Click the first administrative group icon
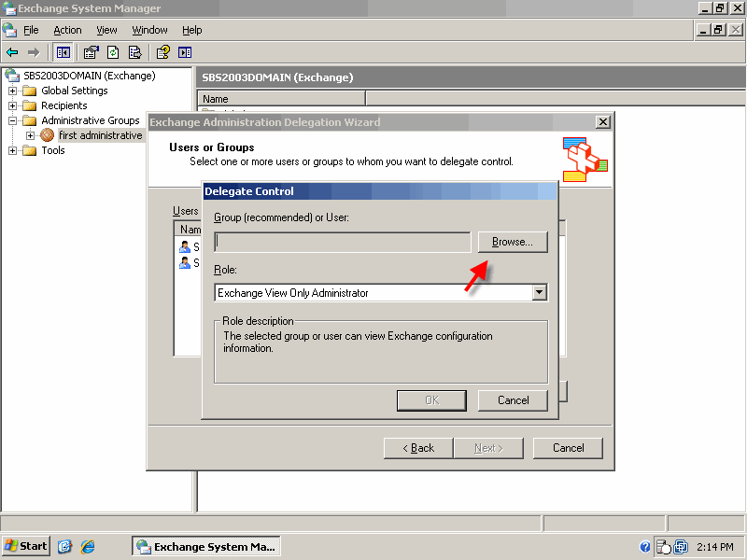Viewport: 747px width, 560px height. point(48,135)
